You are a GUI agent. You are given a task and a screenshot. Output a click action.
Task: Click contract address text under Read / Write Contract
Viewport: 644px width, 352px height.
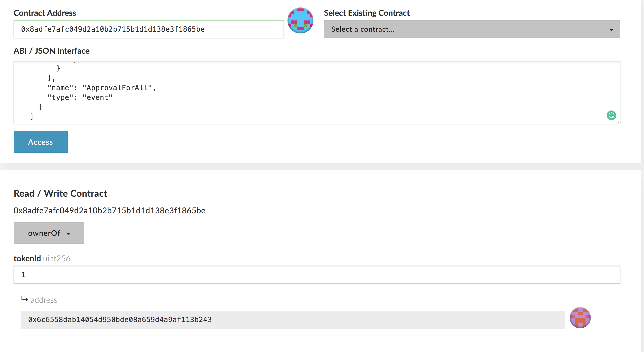(109, 210)
